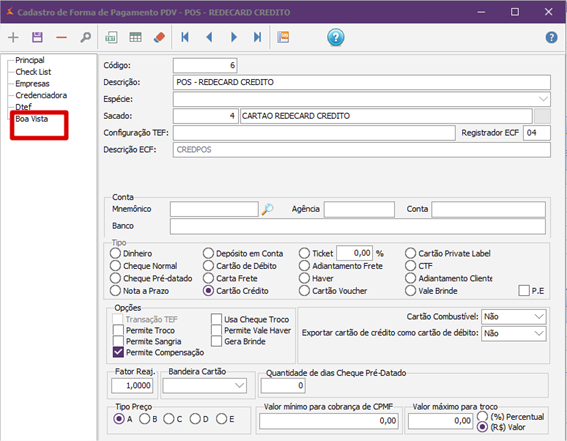Viewport: 567px width, 441px height.
Task: Click the plus icon to add record
Action: coord(13,37)
